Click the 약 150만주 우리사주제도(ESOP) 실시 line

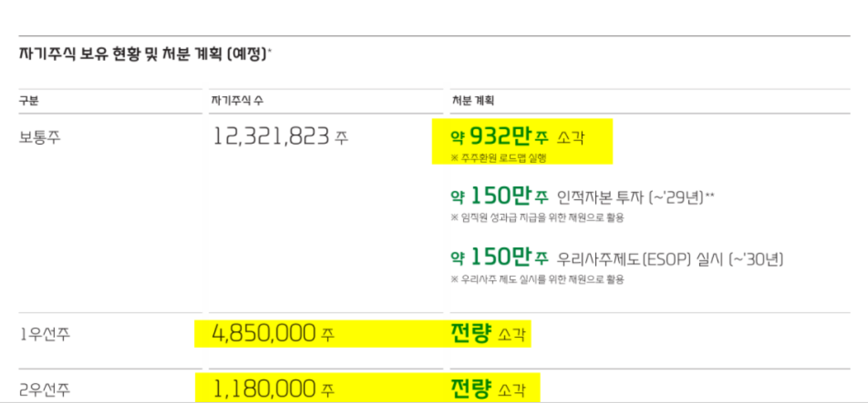[617, 258]
